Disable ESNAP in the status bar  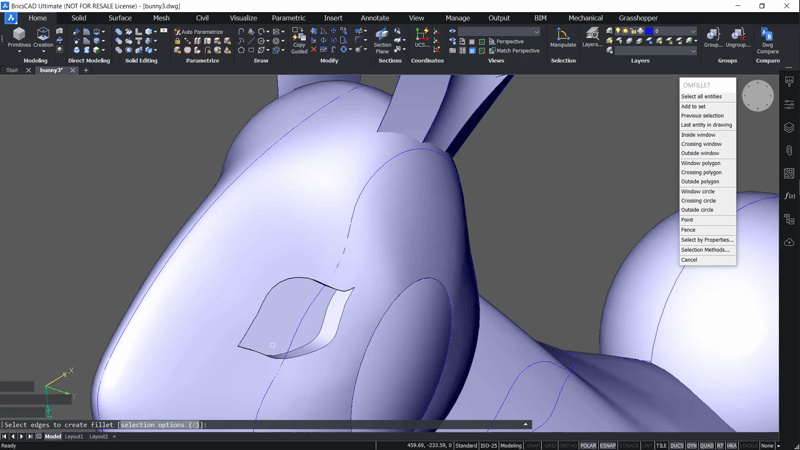pos(607,445)
